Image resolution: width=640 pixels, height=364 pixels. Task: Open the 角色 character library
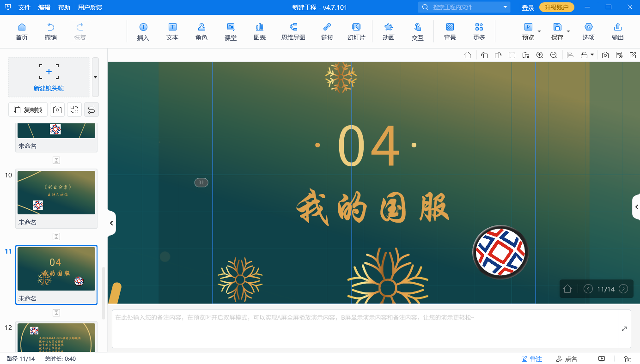click(201, 31)
